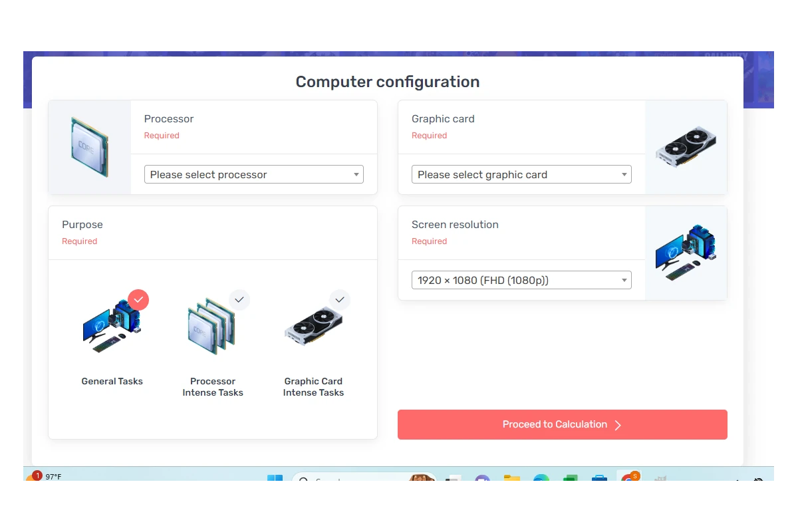This screenshot has height=532, width=798.
Task: Open the 'Please select graphic card' dropdown
Action: click(x=521, y=175)
